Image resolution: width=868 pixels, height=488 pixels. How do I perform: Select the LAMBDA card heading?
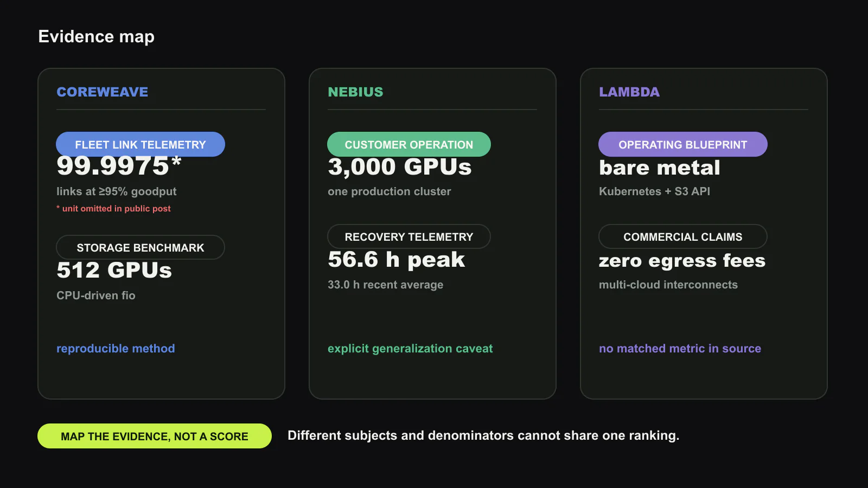click(629, 92)
